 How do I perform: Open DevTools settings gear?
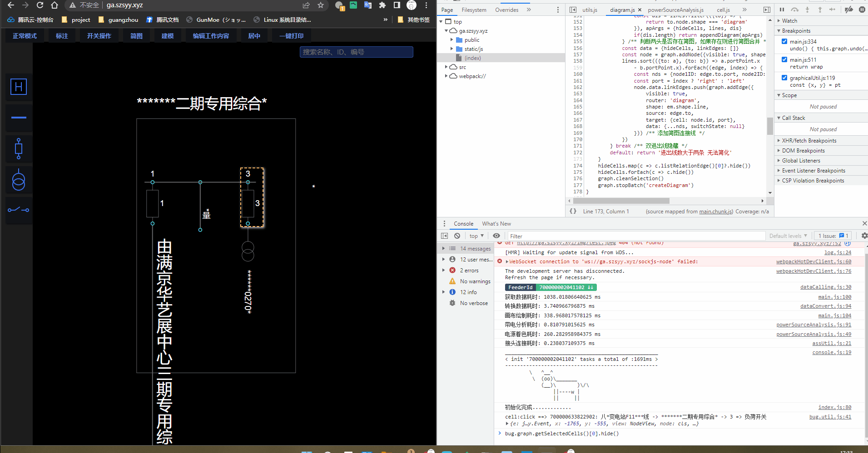coord(864,236)
